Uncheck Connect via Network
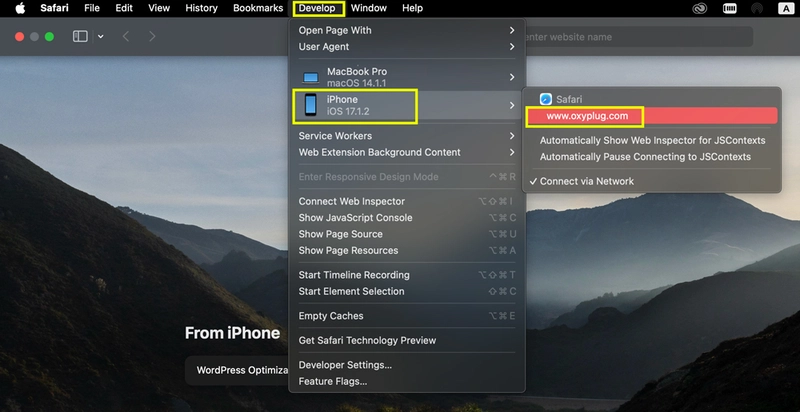Viewport: 800px width, 412px height. [x=652, y=181]
